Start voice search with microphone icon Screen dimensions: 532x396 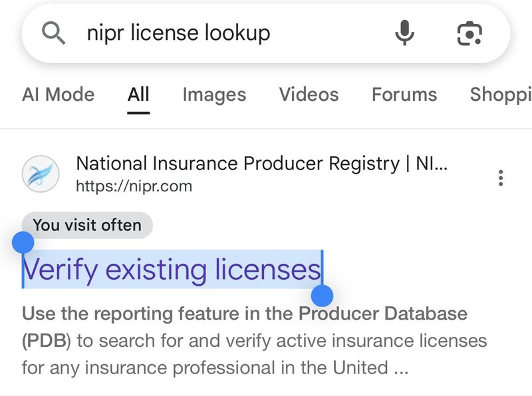click(404, 33)
